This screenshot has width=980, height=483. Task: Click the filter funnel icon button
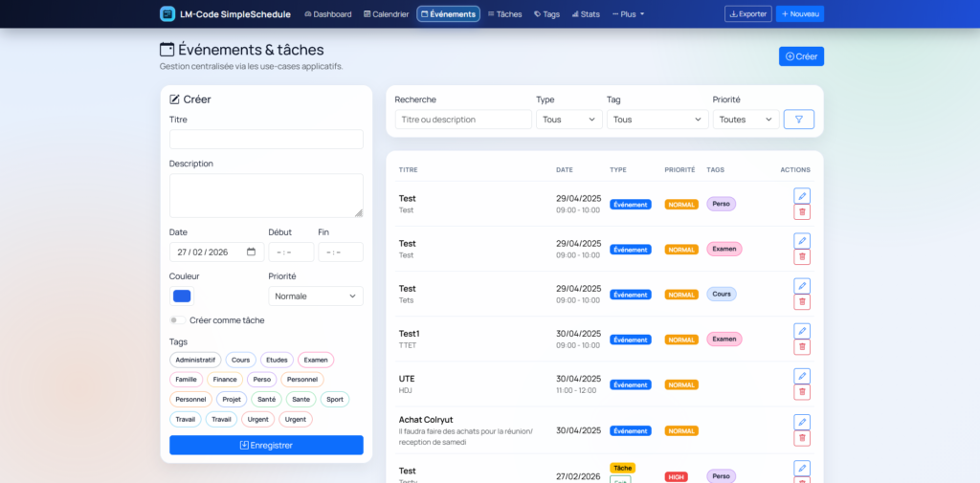(798, 120)
